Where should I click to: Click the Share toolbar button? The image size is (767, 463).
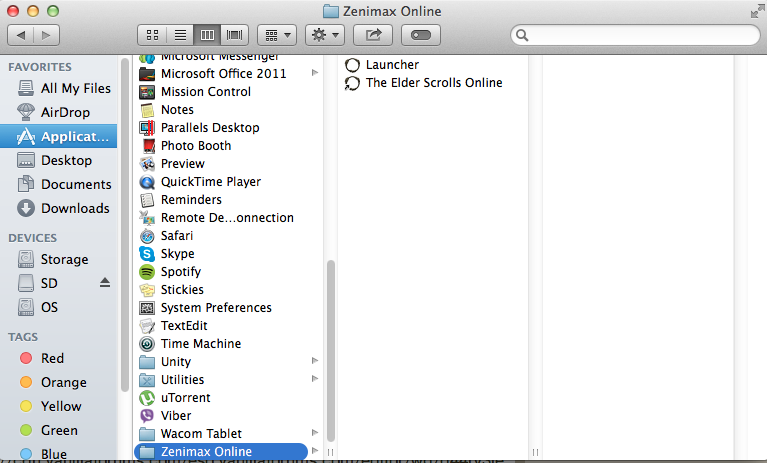click(x=373, y=35)
